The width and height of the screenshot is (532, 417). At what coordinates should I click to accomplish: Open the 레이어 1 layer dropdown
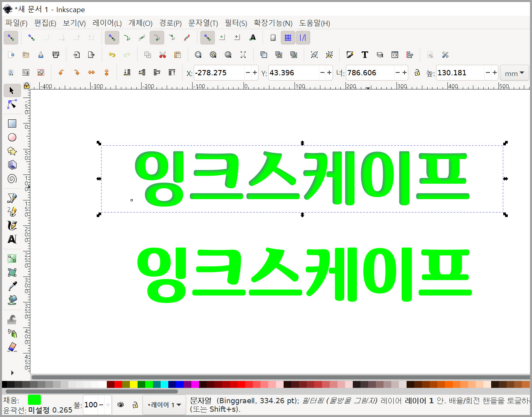(x=164, y=405)
